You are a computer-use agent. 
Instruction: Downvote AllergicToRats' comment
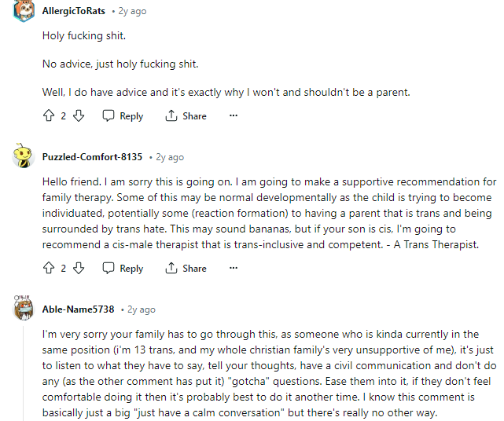point(79,115)
